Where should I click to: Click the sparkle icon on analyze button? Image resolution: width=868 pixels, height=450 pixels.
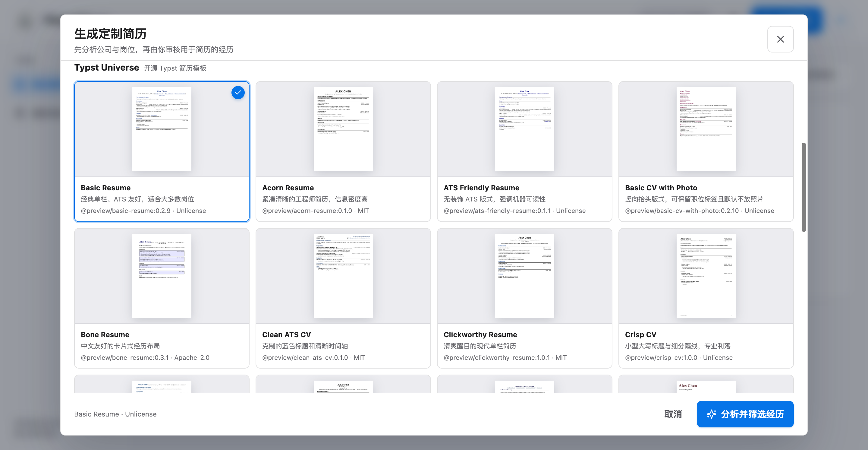coord(711,414)
